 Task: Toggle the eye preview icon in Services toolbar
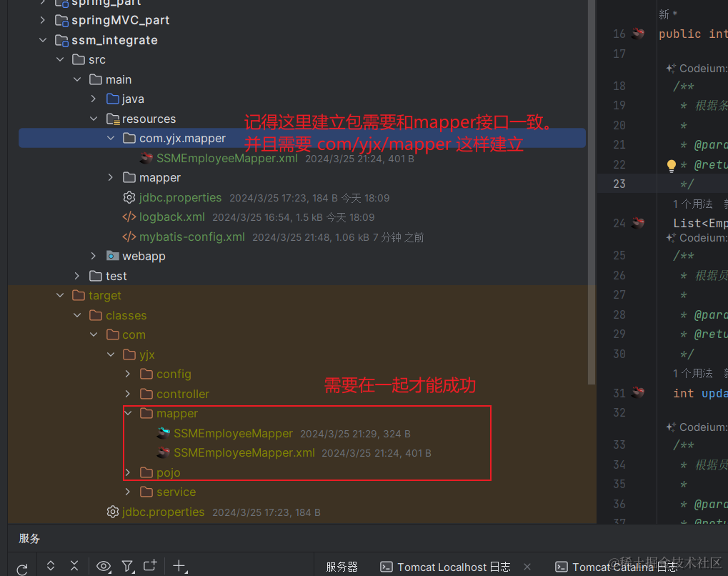pos(104,566)
